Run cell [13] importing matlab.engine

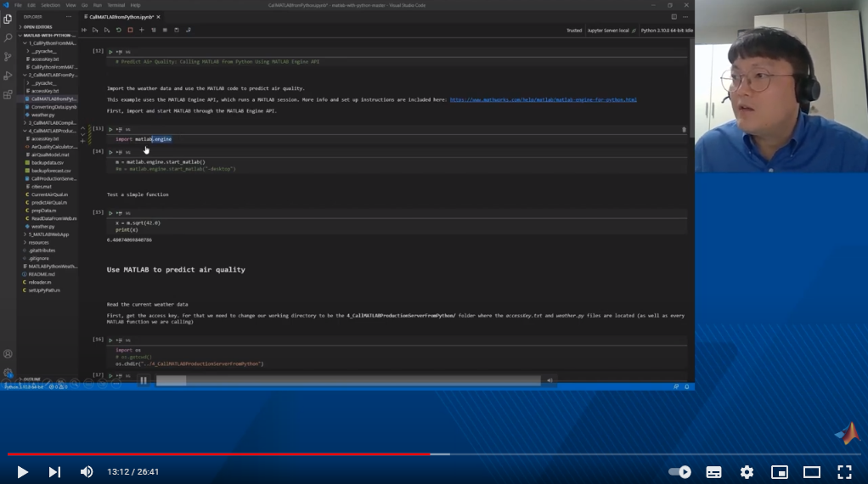110,129
